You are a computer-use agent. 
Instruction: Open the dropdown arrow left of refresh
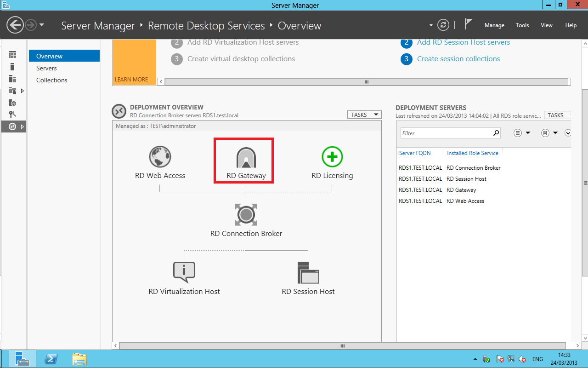pyautogui.click(x=431, y=25)
